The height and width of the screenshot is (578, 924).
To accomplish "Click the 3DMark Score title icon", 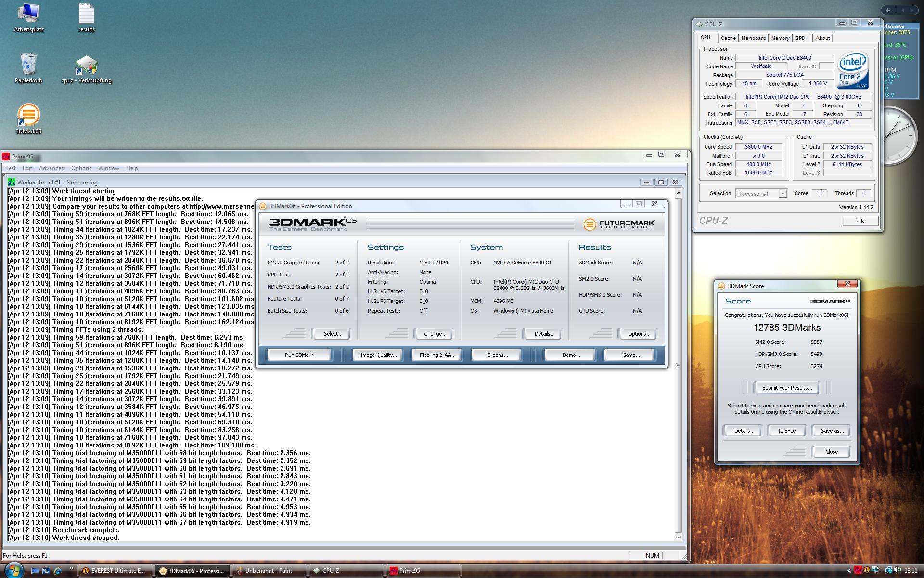I will pyautogui.click(x=721, y=286).
